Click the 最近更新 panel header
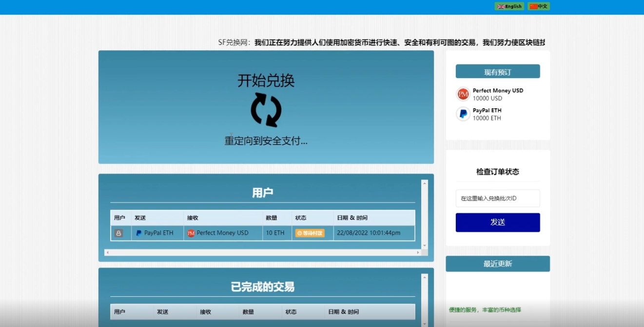Image resolution: width=644 pixels, height=327 pixels. pos(497,264)
